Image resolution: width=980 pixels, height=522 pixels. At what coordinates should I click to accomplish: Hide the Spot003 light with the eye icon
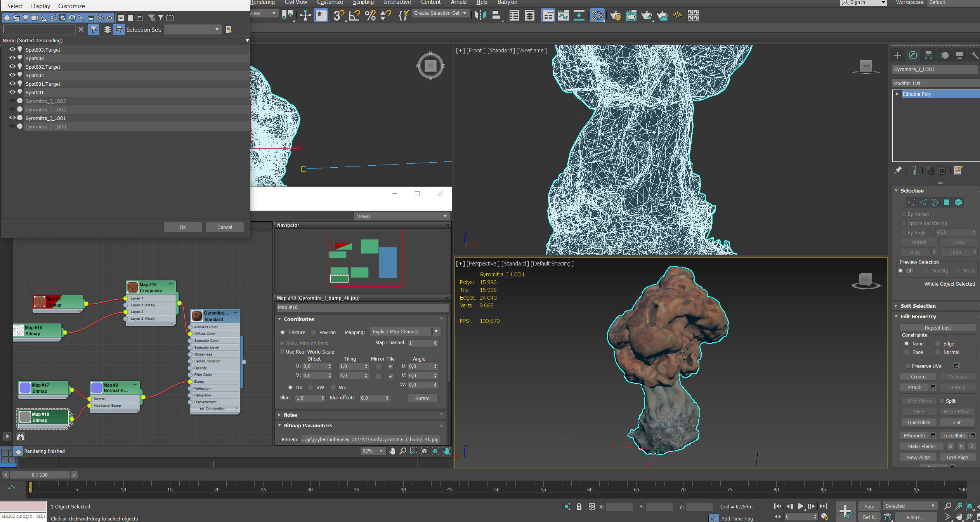[x=12, y=58]
